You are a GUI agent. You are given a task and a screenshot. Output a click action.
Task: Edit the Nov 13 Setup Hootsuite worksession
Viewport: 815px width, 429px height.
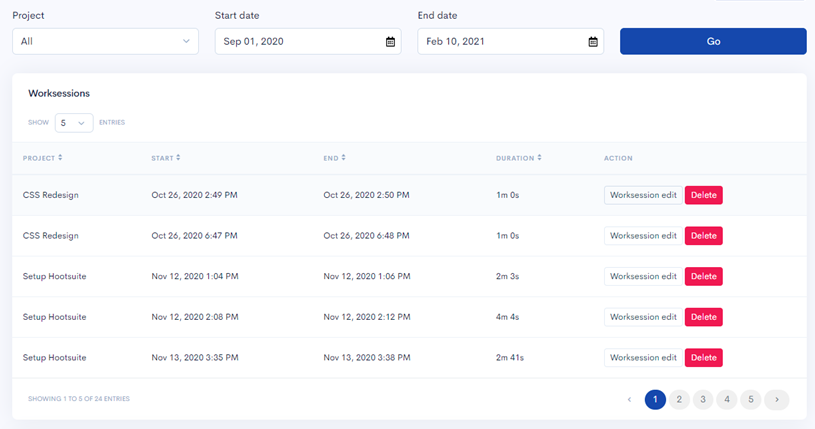(x=643, y=358)
